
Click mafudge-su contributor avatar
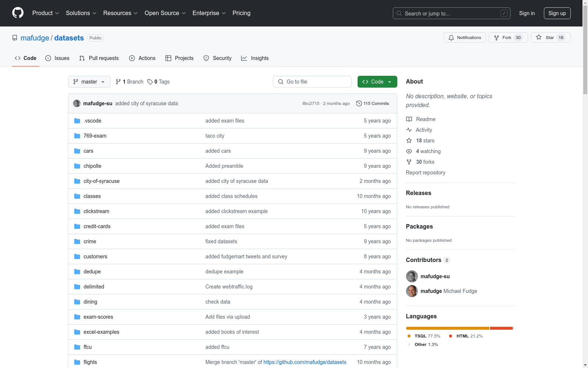tap(412, 276)
